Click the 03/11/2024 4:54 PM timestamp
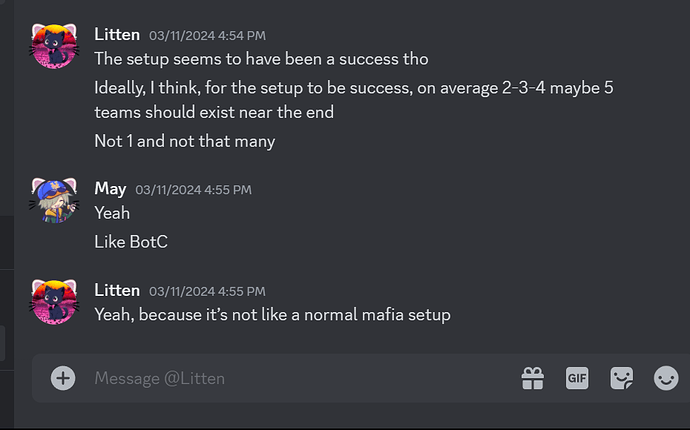 point(207,35)
